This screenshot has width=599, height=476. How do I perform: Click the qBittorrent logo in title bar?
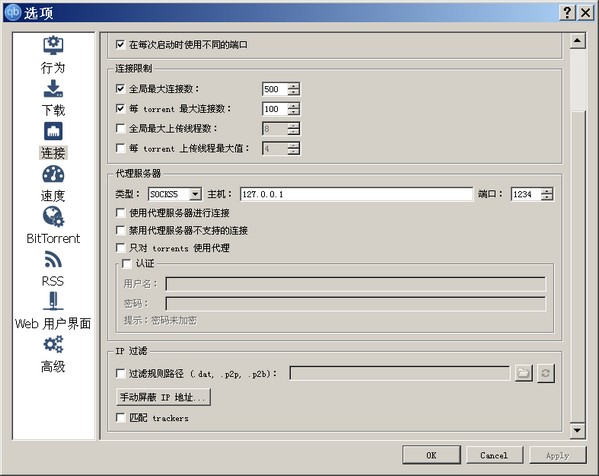(x=13, y=12)
